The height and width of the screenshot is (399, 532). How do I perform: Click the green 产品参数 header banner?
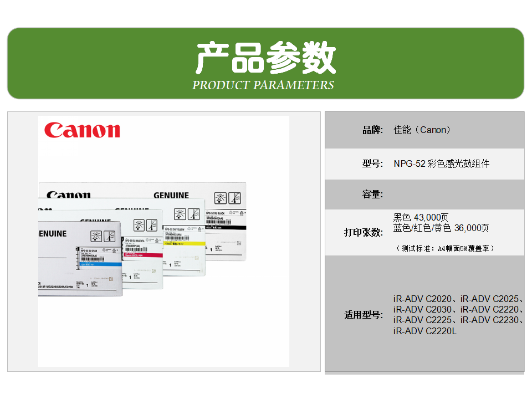pos(265,63)
